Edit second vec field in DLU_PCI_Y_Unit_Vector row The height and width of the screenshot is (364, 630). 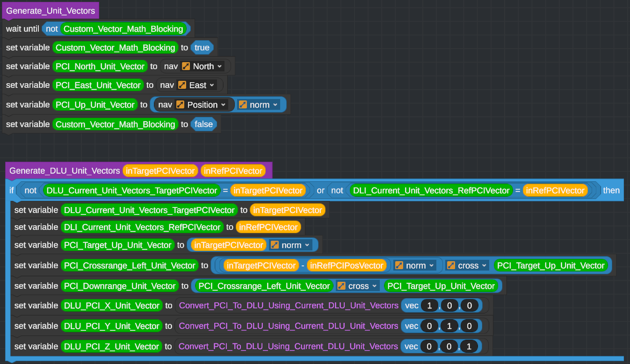coord(449,326)
